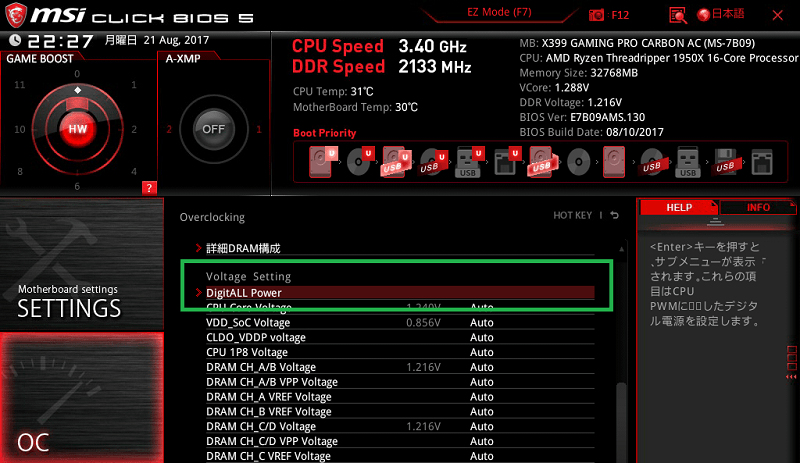Switch to EZ Mode (F7)
Viewport: 800px width, 463px height.
click(499, 12)
